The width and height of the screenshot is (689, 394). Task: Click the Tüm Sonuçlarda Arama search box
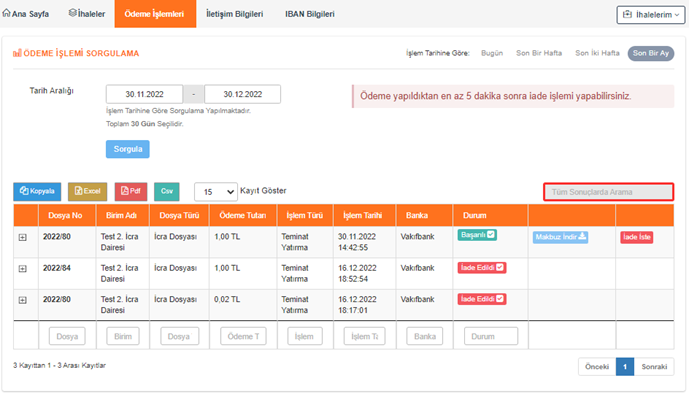[x=609, y=192]
